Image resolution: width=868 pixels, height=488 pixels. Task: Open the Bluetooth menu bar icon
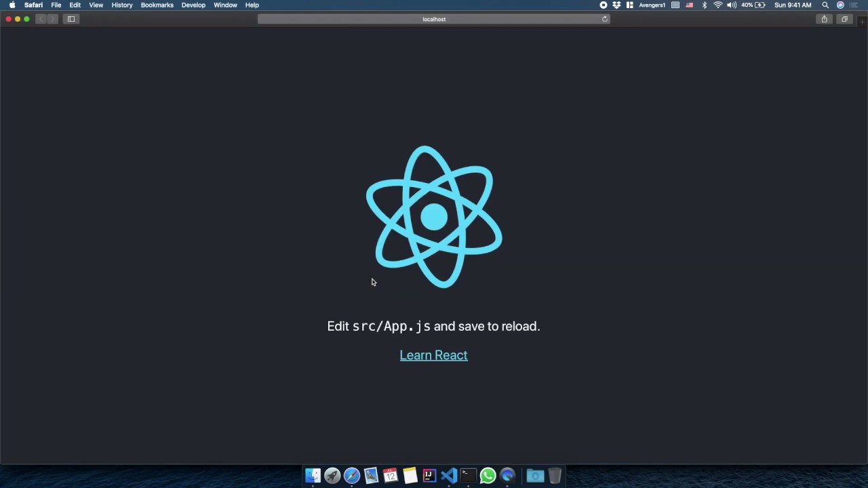click(704, 5)
